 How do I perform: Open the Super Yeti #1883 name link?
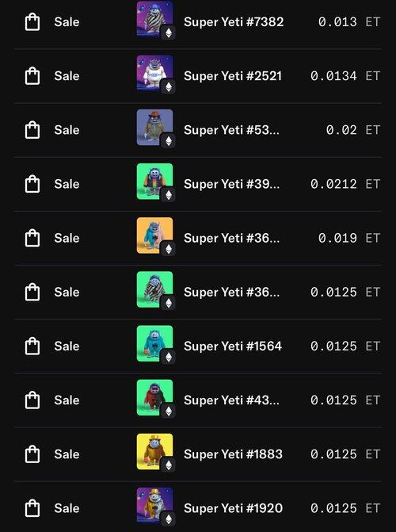pyautogui.click(x=233, y=454)
